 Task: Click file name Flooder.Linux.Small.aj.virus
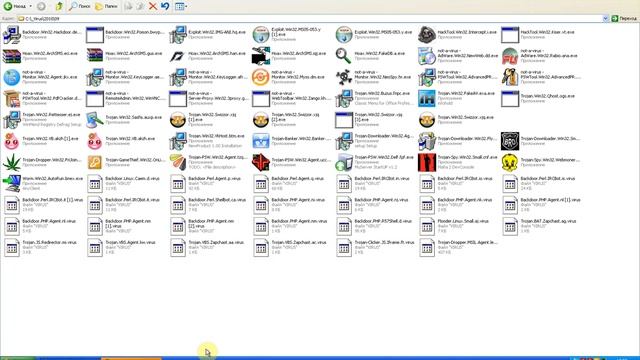point(463,221)
